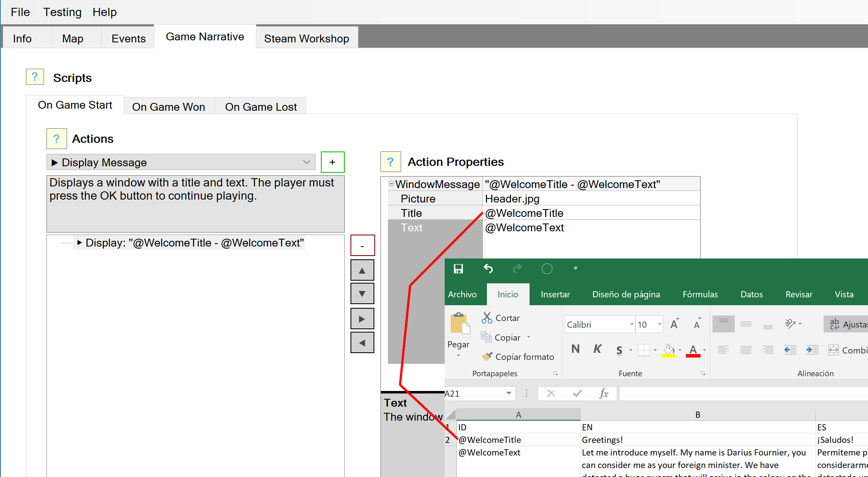The image size is (868, 477).
Task: Click the Excel formula bar input
Action: click(740, 393)
